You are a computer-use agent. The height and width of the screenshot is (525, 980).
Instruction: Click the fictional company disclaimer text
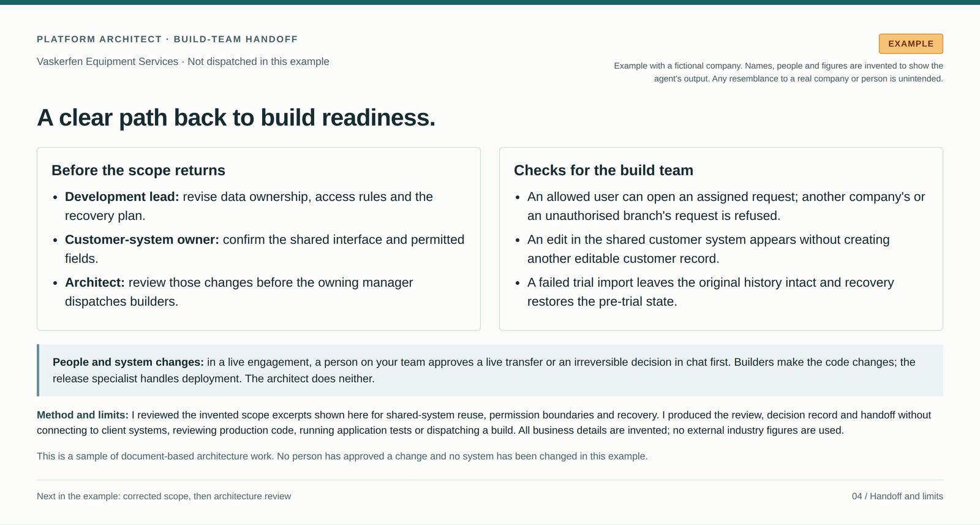point(778,72)
